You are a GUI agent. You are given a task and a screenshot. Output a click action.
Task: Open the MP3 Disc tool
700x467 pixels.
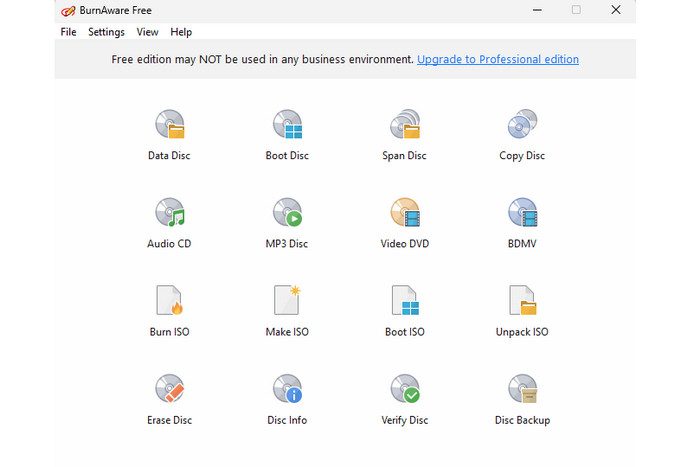(287, 213)
